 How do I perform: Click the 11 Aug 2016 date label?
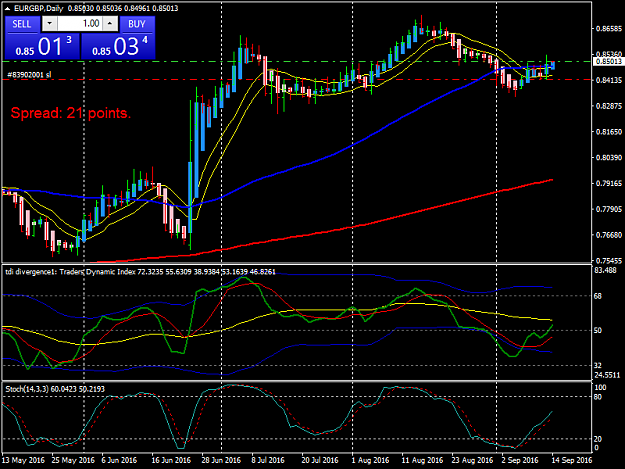click(423, 460)
